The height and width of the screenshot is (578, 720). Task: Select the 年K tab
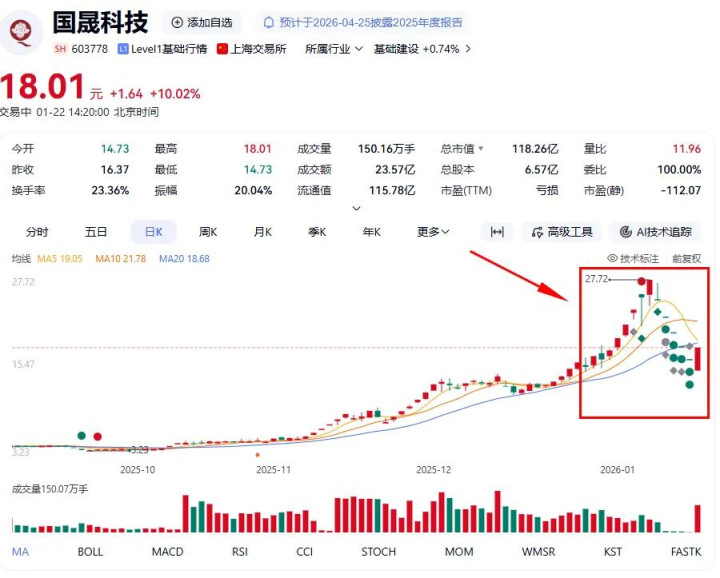pos(371,232)
